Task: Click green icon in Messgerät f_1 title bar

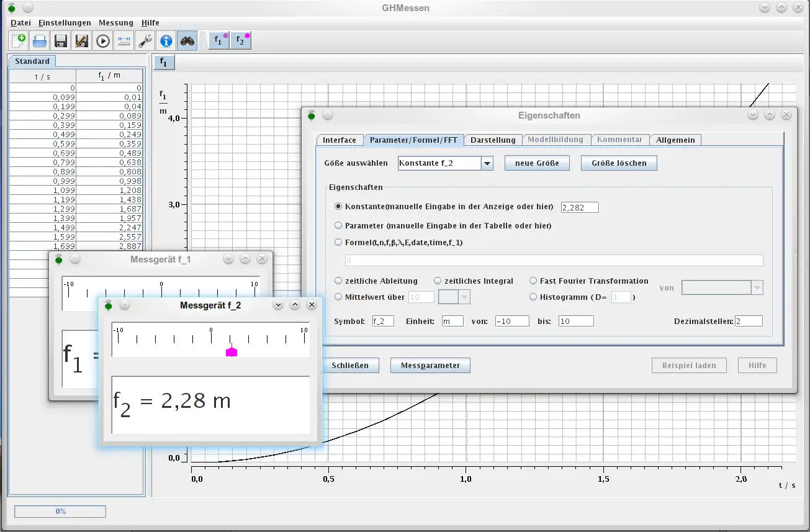Action: pos(58,259)
